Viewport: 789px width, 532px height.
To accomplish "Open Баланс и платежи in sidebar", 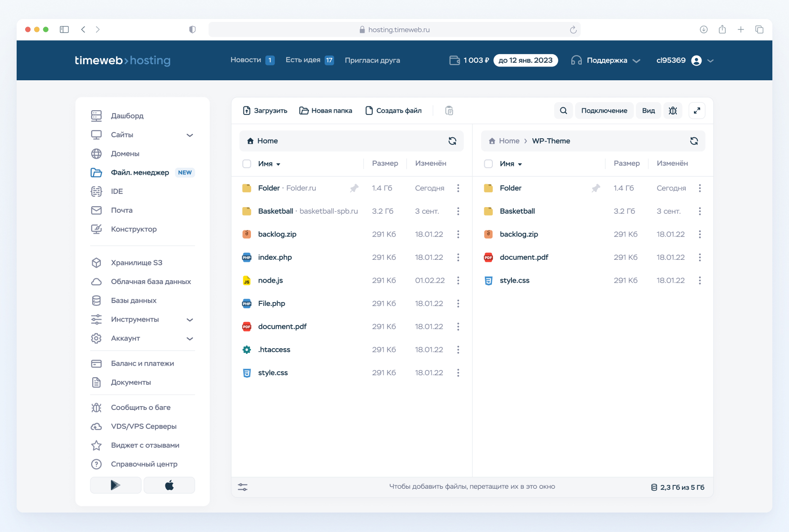I will point(142,363).
